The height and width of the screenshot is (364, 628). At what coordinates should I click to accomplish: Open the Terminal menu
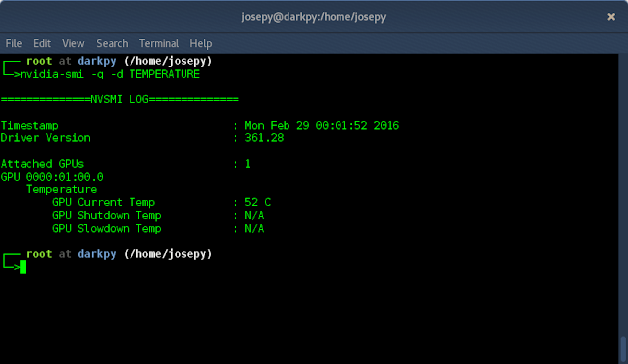159,43
